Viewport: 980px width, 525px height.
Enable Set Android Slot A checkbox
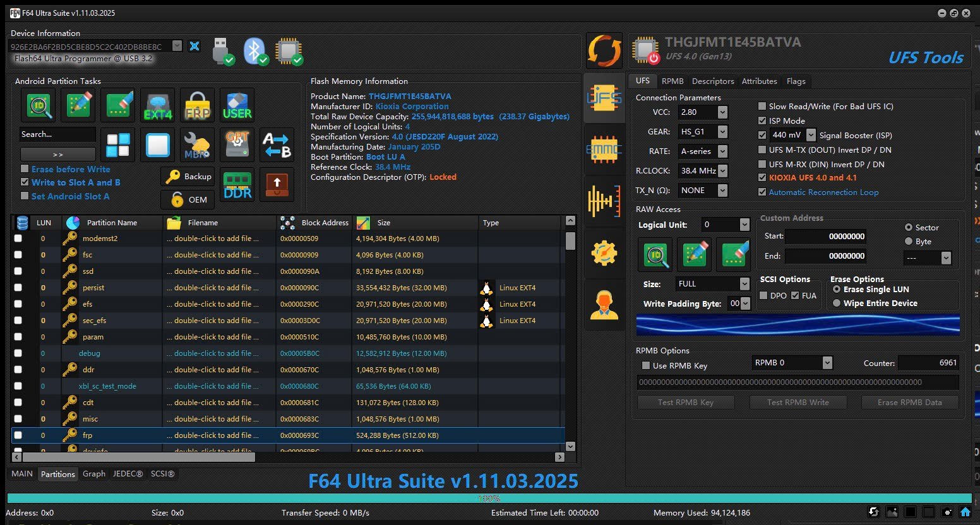coord(25,196)
